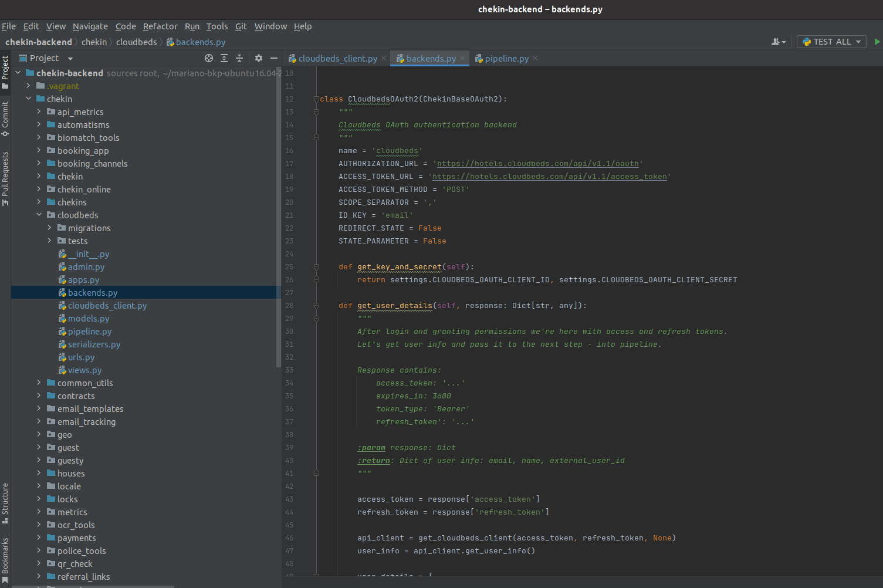Toggle the Commit tool window
Screen dimensions: 883x588
5,119
